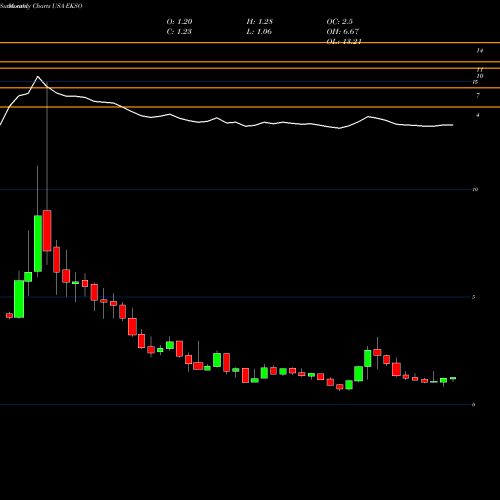Click the 'OH: 6.67' reading
This screenshot has width=500, height=500.
(x=343, y=32)
